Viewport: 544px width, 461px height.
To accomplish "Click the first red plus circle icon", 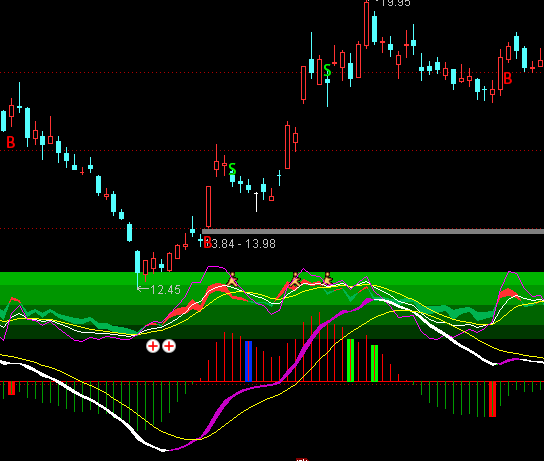I will tap(153, 346).
